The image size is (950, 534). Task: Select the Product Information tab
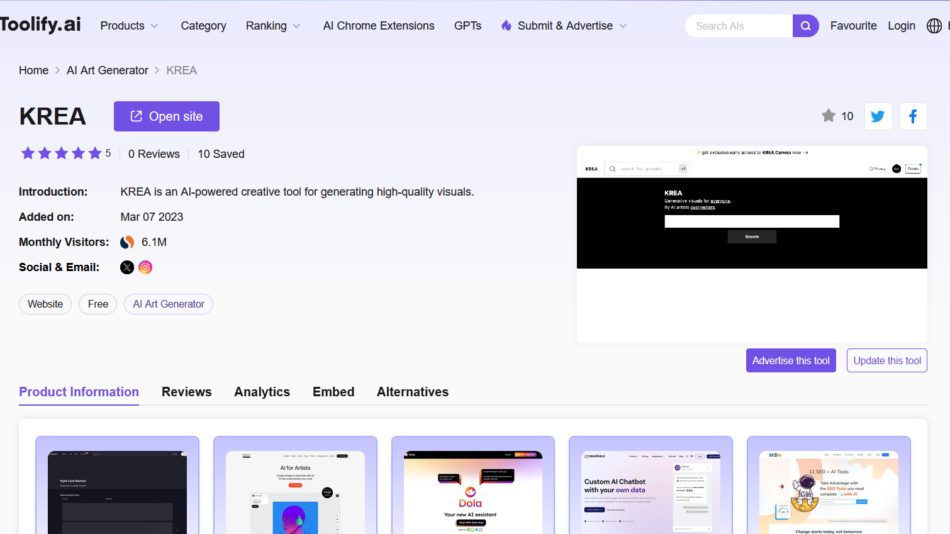pos(79,392)
